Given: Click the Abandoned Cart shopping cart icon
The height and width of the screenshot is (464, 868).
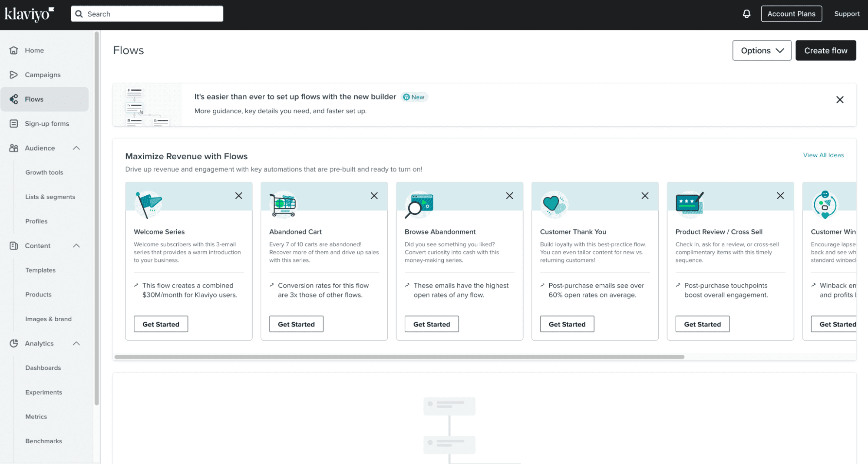Looking at the screenshot, I should (x=283, y=204).
